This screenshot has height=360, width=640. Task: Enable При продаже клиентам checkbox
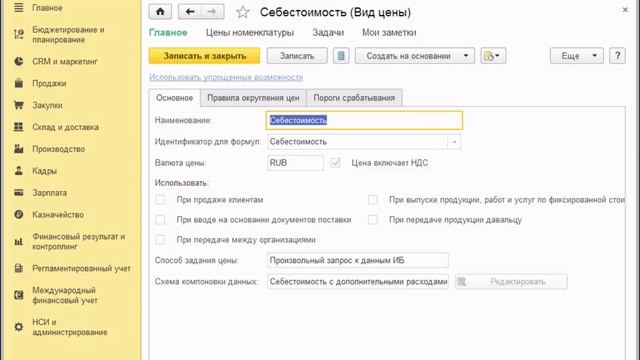[160, 200]
